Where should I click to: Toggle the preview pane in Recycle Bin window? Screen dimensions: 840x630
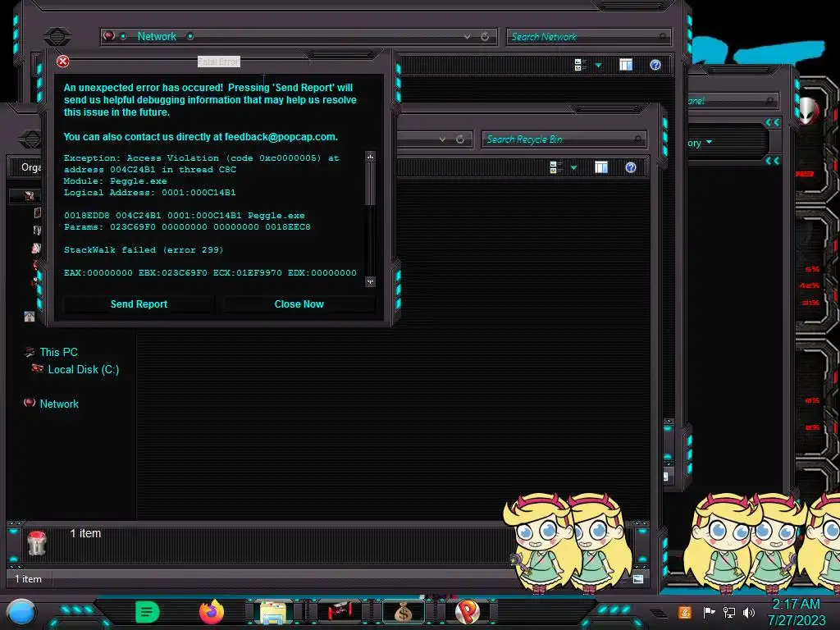click(601, 167)
